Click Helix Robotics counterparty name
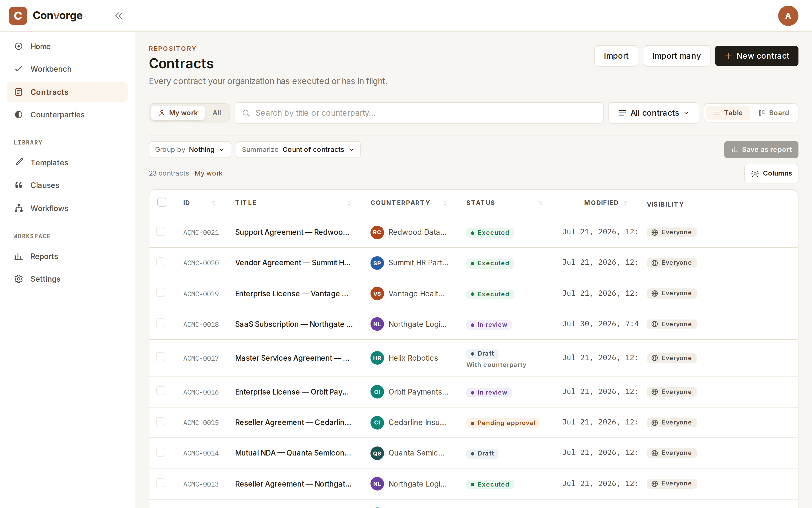 point(413,358)
